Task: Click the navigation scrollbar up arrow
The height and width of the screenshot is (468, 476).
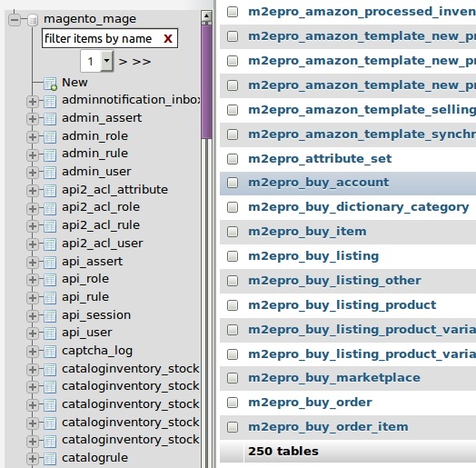Action: click(206, 15)
